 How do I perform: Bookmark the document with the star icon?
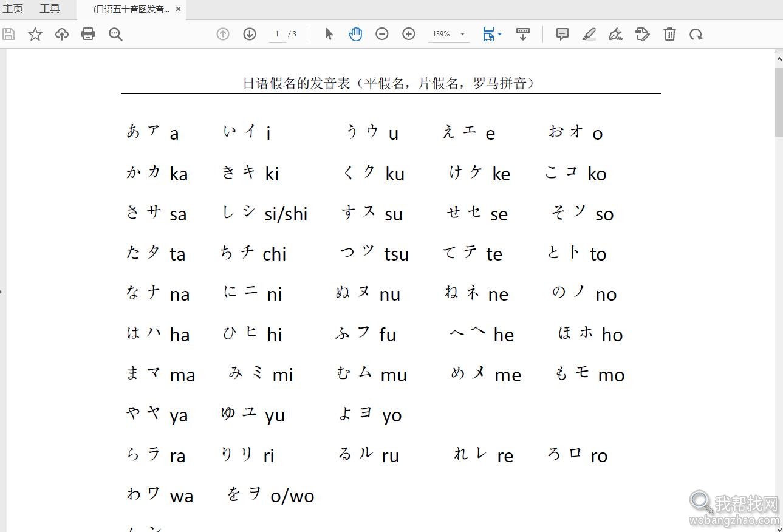[35, 34]
